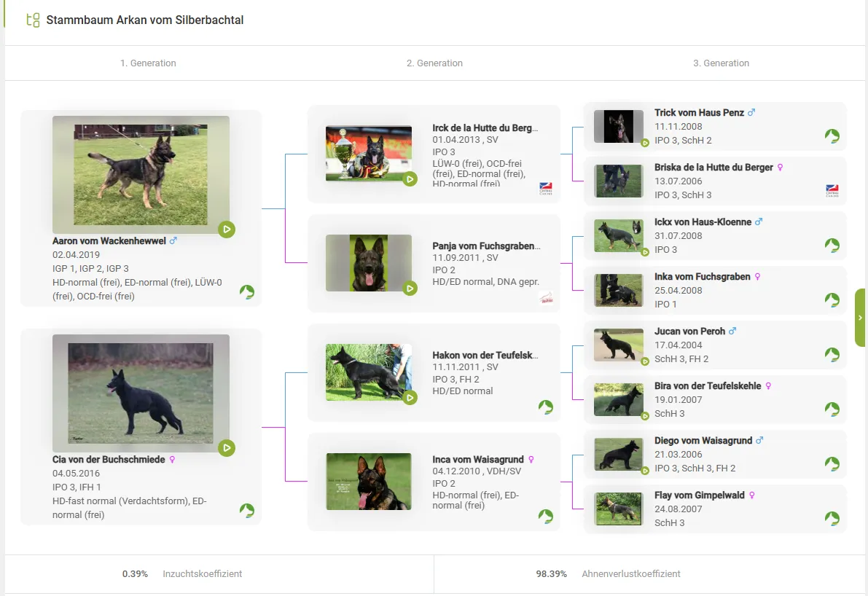Click the Ahnenverlustkoeffizient 98.39% value

pos(551,574)
